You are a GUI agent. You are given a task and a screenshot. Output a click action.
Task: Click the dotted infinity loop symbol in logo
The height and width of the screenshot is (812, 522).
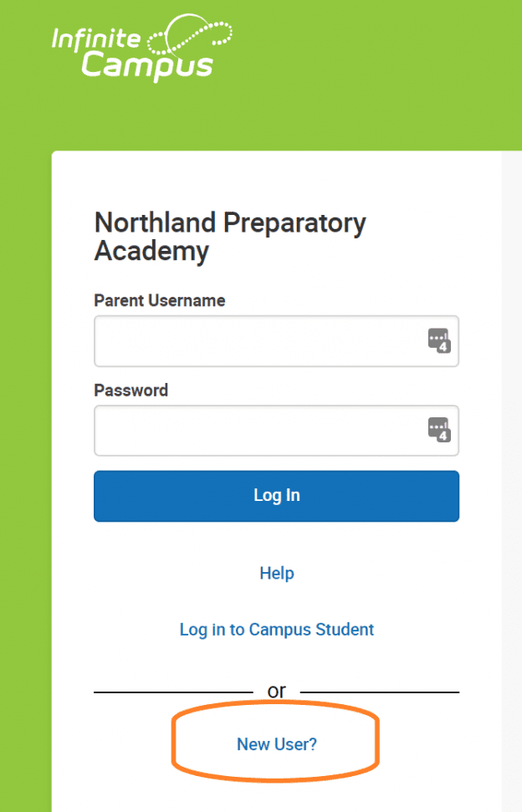(190, 34)
